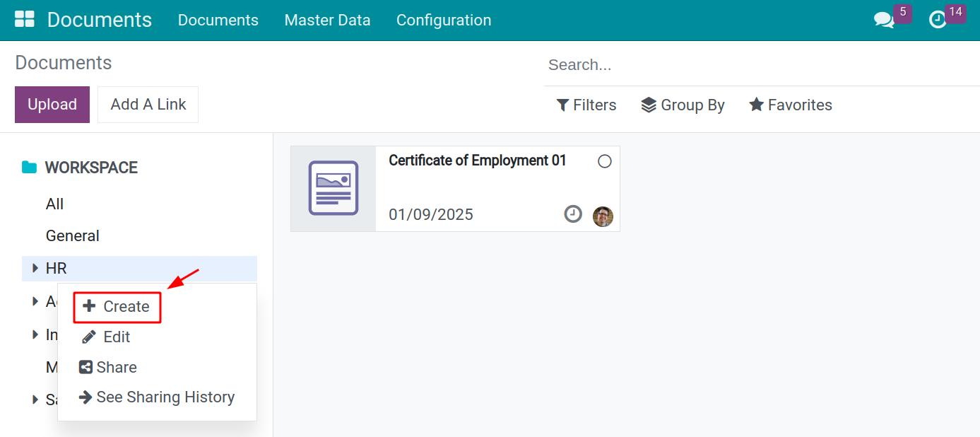980x437 pixels.
Task: Open the Master Data menu
Action: pos(327,21)
